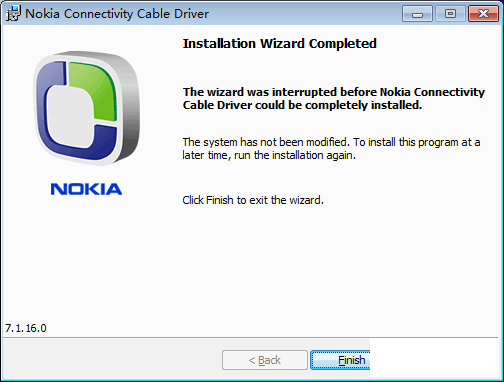This screenshot has width=504, height=382.
Task: Click the green segment of the logo
Action: (94, 91)
